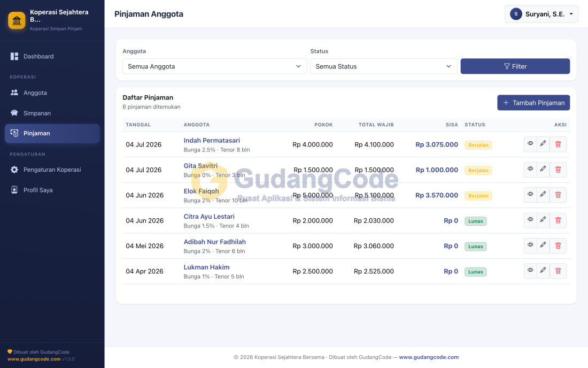The width and height of the screenshot is (588, 368).
Task: Click remaining balance Rp 3.570.000
Action: 437,195
